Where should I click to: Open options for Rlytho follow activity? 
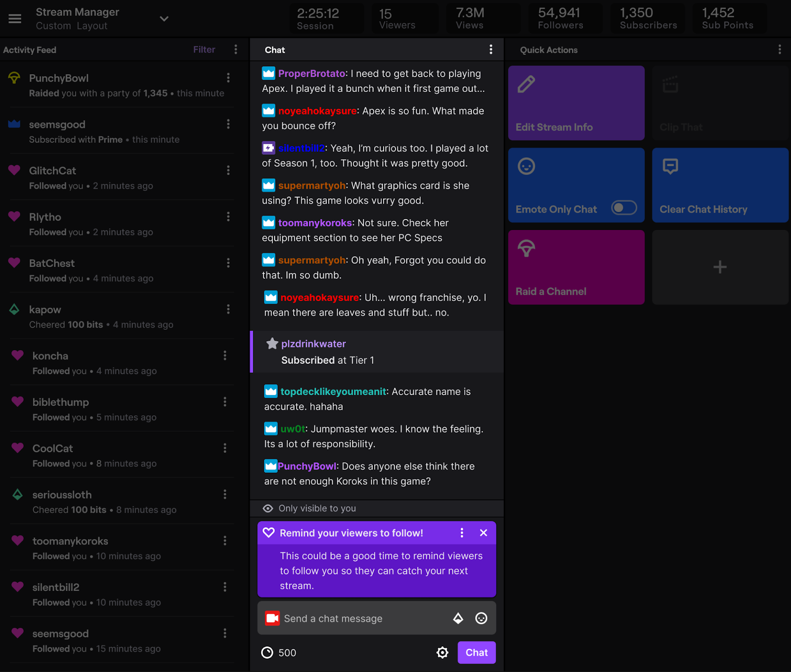[228, 217]
